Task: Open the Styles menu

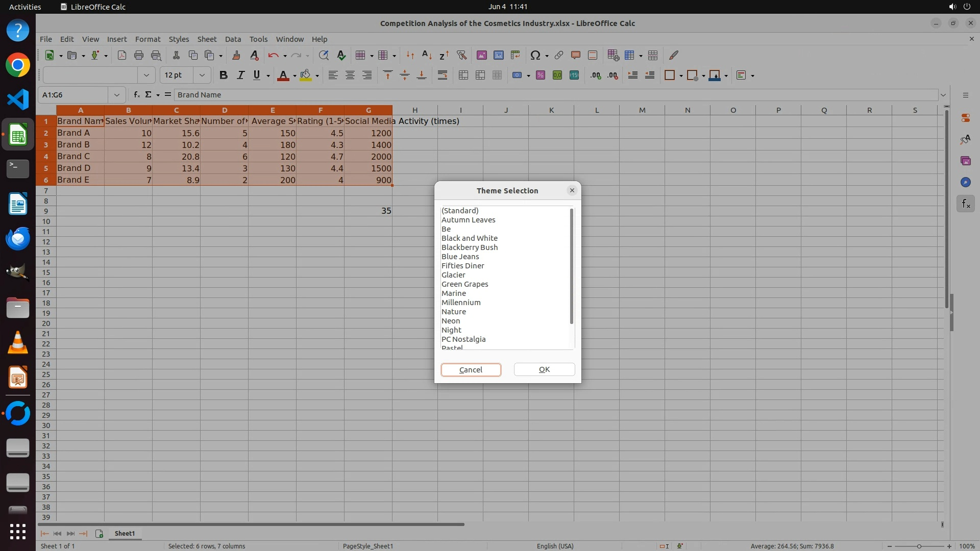Action: (179, 39)
